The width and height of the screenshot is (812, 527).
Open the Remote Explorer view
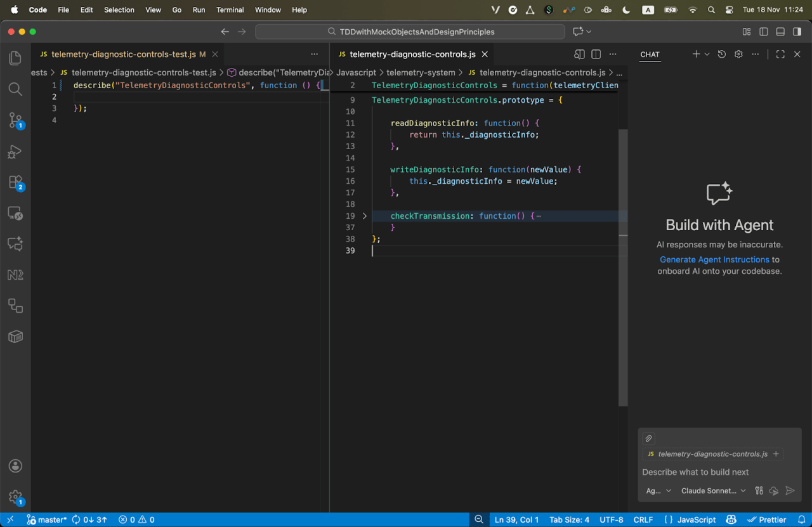pos(15,213)
